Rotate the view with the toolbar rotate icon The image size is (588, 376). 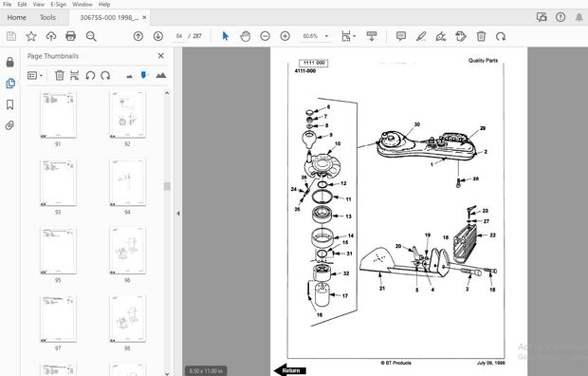click(501, 36)
